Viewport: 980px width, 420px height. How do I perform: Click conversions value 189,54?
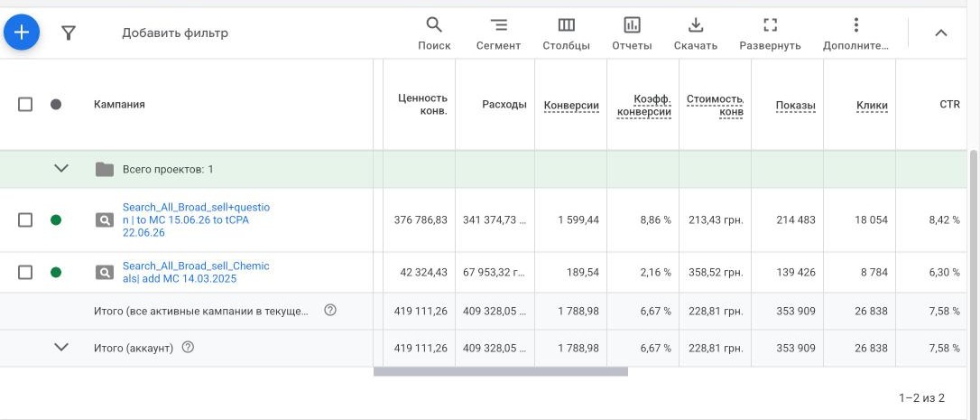pos(583,273)
